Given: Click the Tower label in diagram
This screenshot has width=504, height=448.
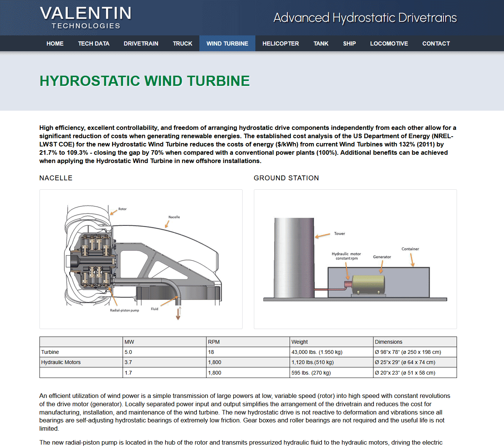Looking at the screenshot, I should (x=340, y=234).
